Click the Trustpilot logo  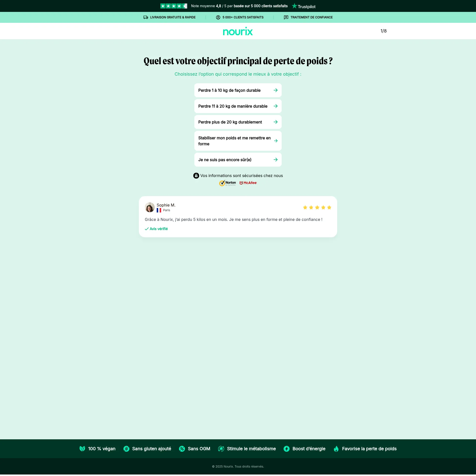(x=304, y=6)
